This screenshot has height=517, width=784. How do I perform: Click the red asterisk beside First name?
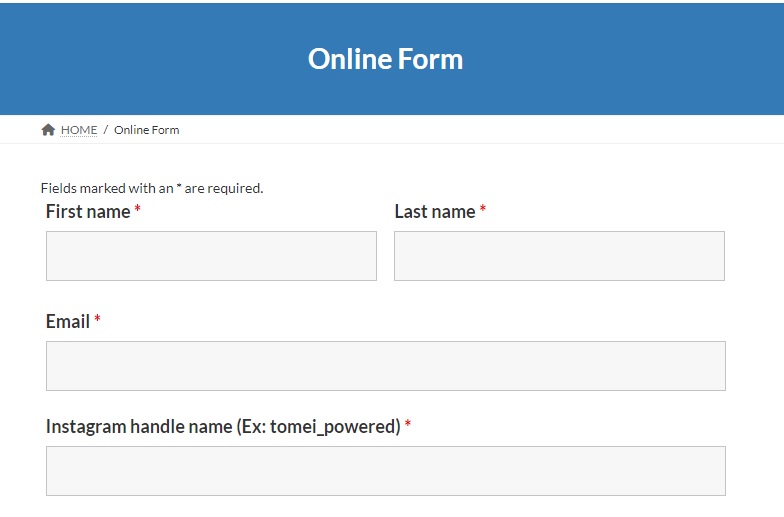click(138, 210)
